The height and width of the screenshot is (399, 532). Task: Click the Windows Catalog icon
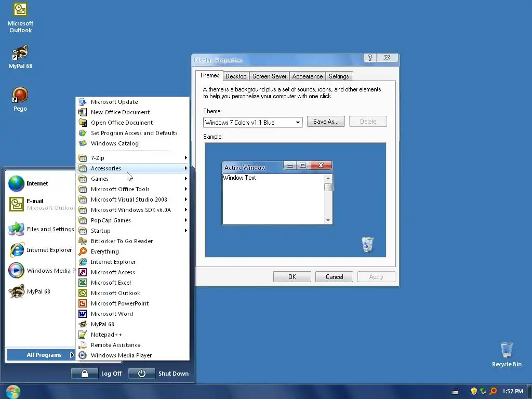[83, 143]
